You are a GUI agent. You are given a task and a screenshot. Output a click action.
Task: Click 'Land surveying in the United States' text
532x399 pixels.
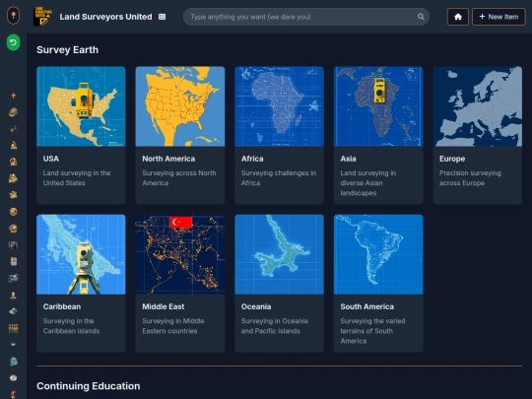point(77,178)
